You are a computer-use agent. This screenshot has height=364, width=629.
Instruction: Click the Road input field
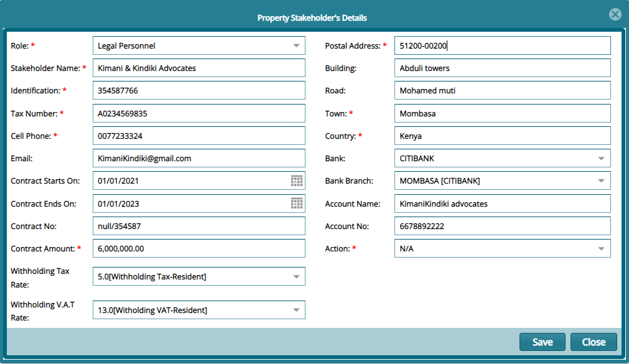click(x=503, y=91)
